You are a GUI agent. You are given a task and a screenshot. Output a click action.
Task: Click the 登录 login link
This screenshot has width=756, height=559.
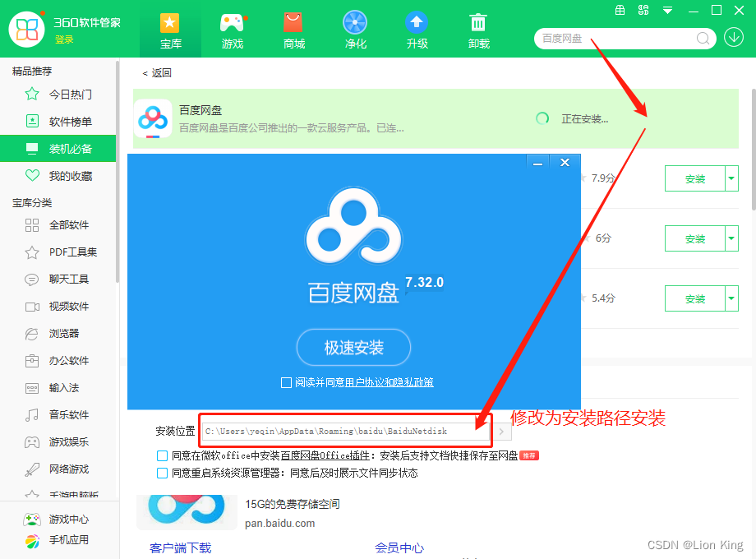pyautogui.click(x=64, y=40)
